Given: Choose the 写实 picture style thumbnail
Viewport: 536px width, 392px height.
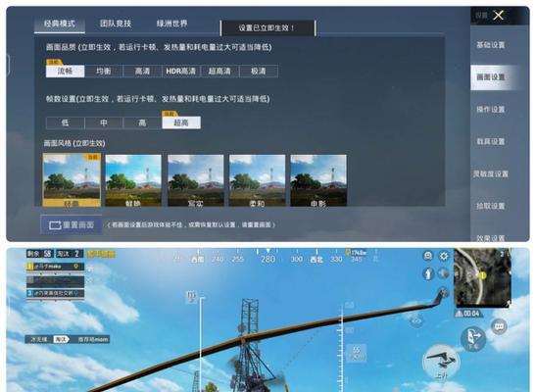Looking at the screenshot, I should pos(196,180).
